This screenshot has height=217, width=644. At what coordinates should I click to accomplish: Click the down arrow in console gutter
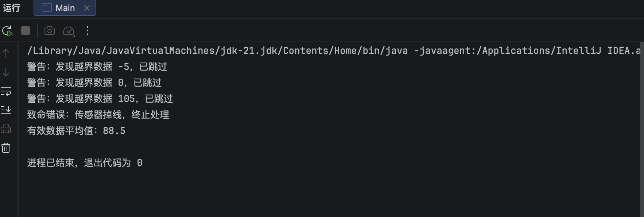click(x=6, y=72)
